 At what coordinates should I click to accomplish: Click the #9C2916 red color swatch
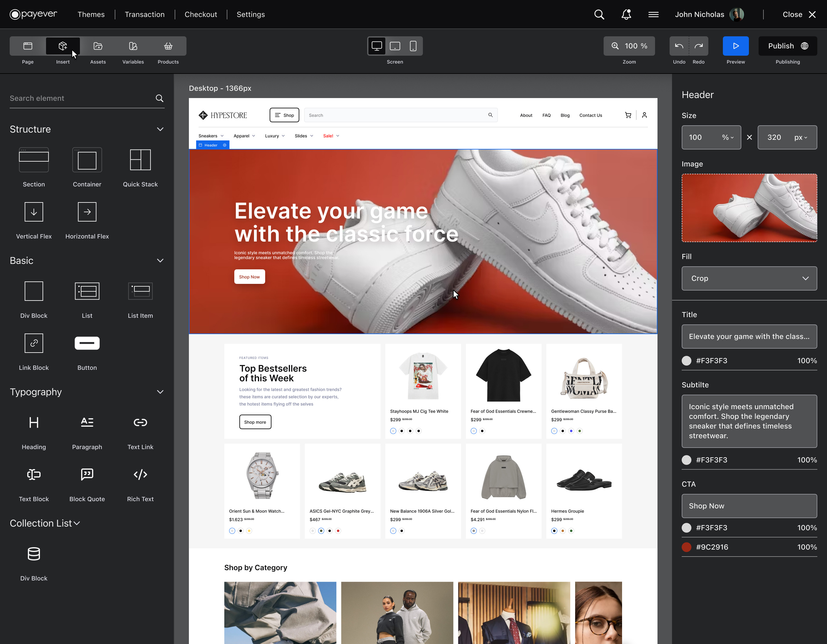click(x=687, y=547)
